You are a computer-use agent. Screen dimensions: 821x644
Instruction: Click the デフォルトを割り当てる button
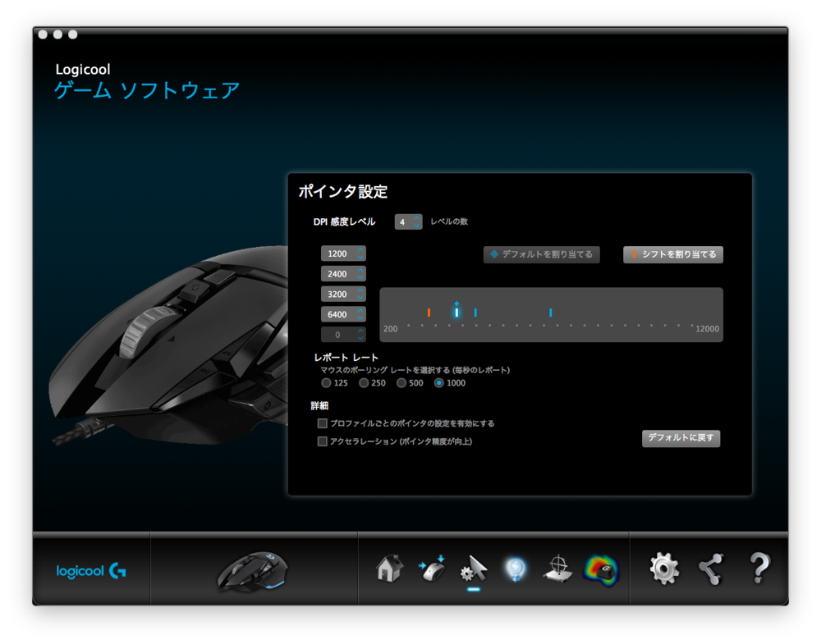click(541, 254)
